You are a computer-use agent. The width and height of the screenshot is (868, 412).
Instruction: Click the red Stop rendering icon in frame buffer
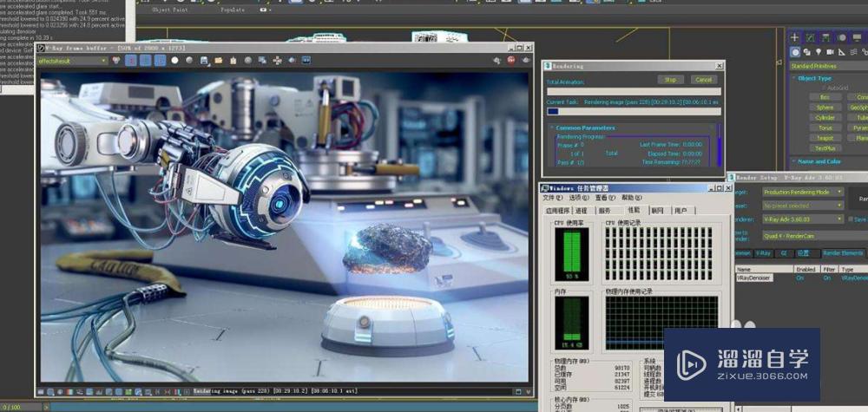(511, 60)
